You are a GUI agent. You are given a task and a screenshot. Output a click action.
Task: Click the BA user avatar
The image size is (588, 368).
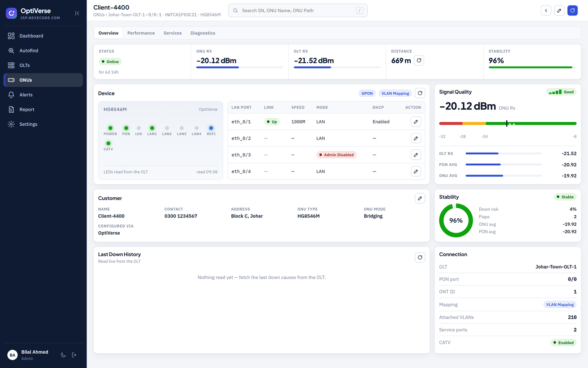(x=13, y=355)
